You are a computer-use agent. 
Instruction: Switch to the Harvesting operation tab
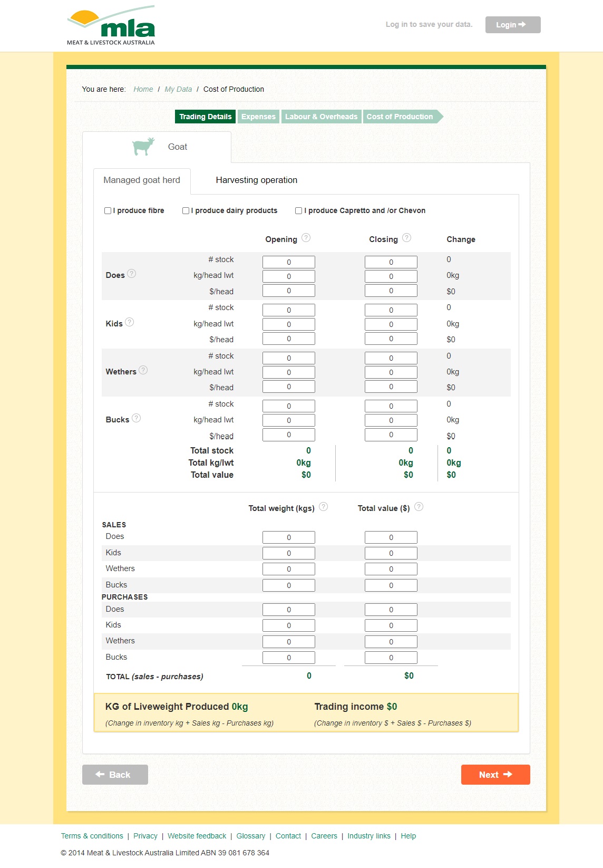point(256,180)
